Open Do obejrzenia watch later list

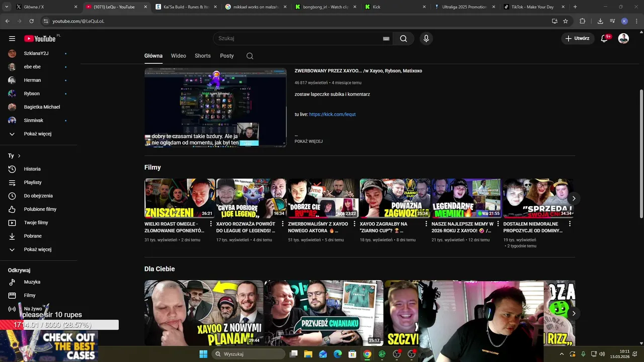click(39, 196)
